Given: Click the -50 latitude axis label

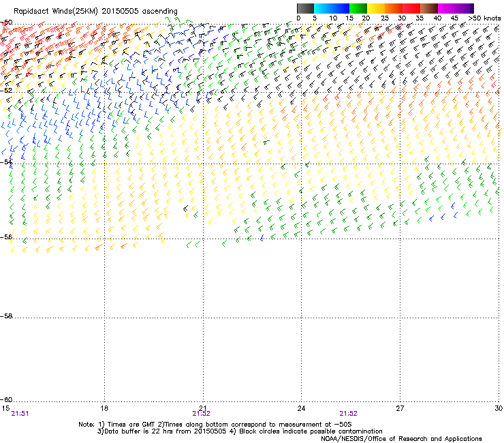Looking at the screenshot, I should (x=6, y=22).
